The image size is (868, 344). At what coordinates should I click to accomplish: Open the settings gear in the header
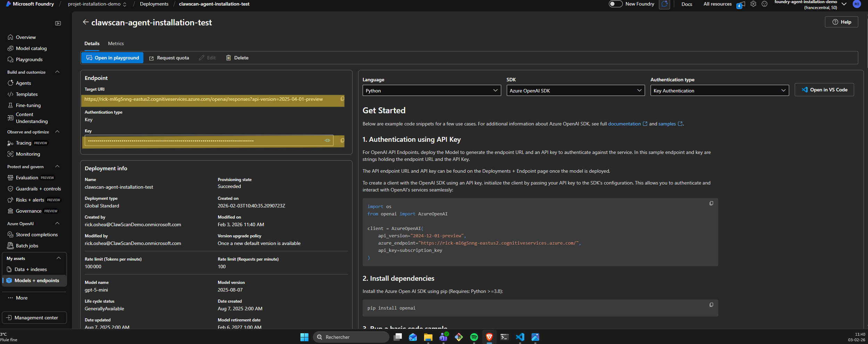point(753,4)
